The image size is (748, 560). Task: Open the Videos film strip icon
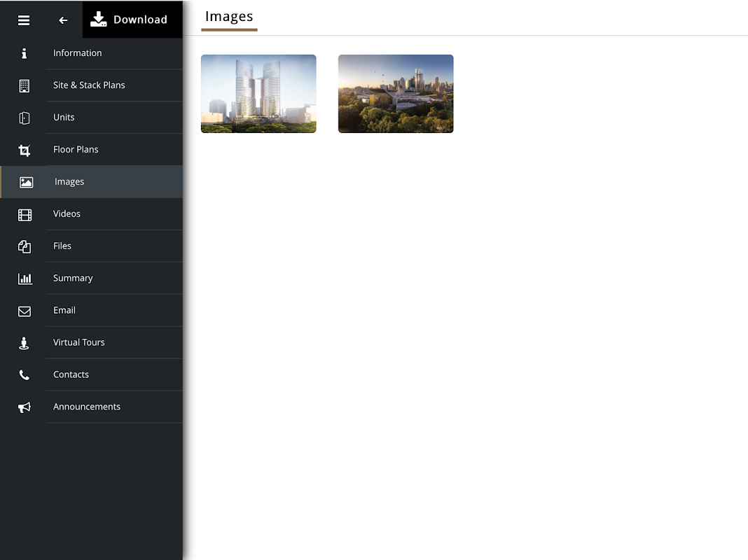[25, 214]
